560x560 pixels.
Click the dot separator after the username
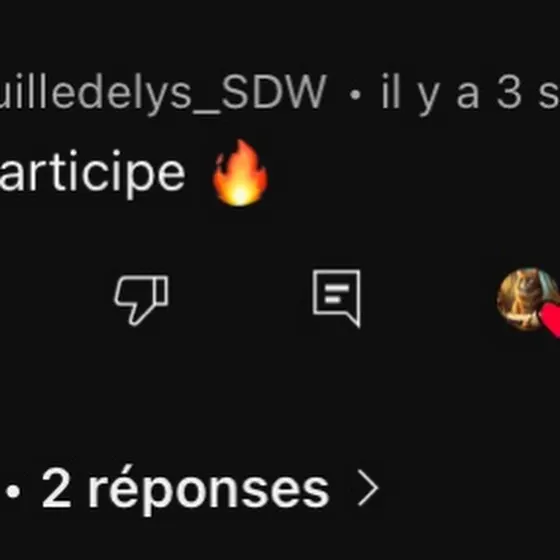pos(355,95)
